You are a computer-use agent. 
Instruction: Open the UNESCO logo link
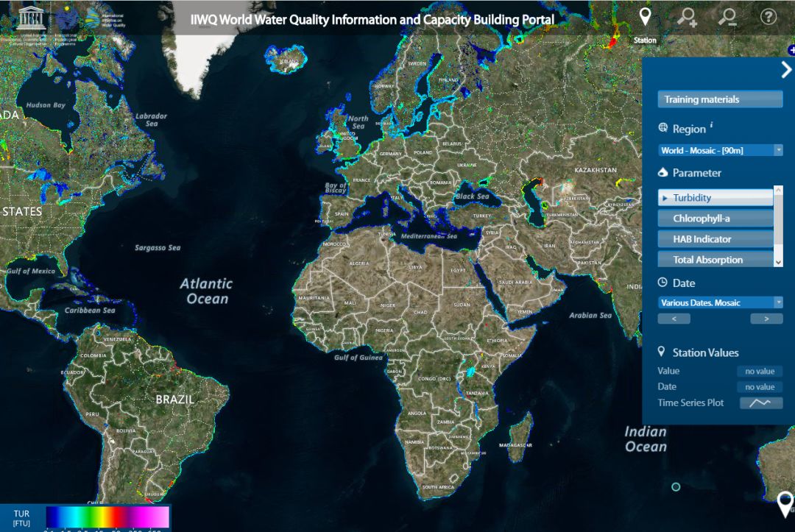pos(31,18)
